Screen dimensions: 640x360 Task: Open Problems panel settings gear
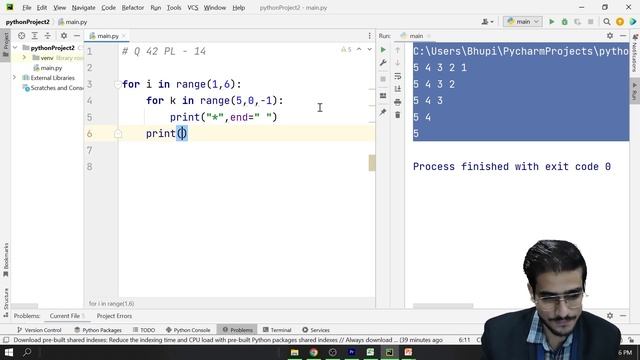tap(610, 316)
